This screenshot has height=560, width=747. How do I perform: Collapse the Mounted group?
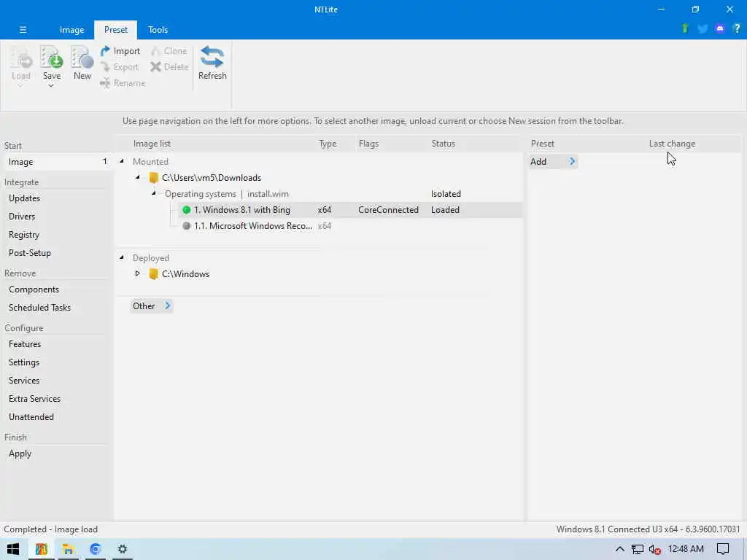[x=122, y=161]
